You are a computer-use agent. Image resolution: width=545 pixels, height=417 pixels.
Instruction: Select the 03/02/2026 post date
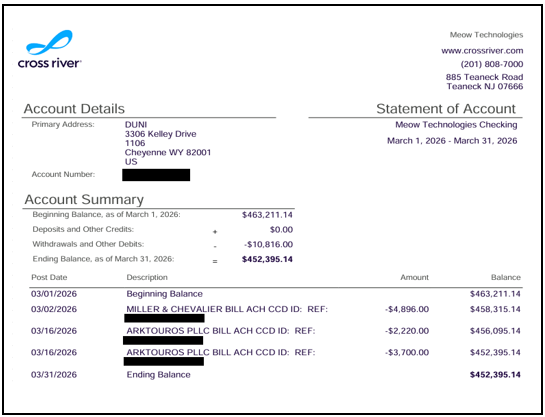click(54, 309)
